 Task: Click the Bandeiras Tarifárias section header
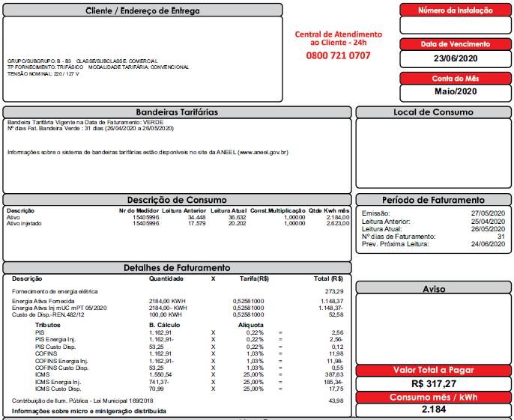[177, 112]
